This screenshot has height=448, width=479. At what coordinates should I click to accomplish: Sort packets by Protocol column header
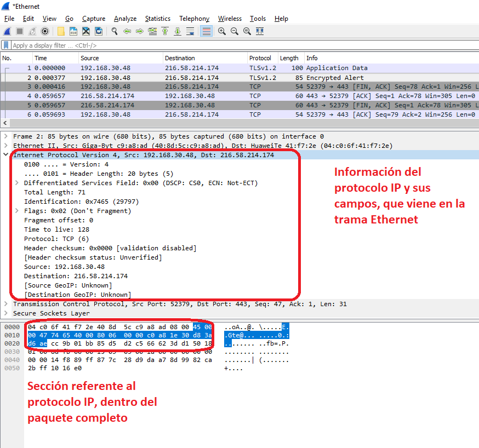[x=260, y=58]
